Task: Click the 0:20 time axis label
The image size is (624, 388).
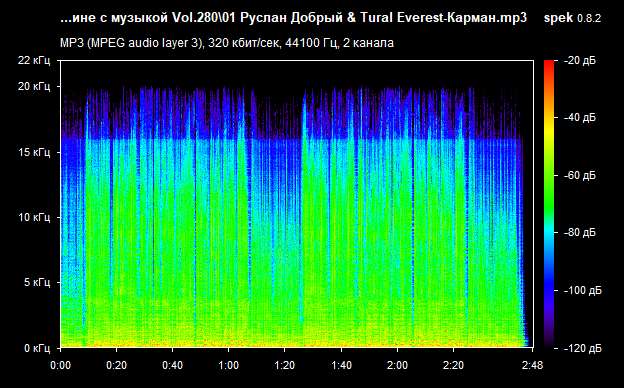Action: click(x=117, y=365)
